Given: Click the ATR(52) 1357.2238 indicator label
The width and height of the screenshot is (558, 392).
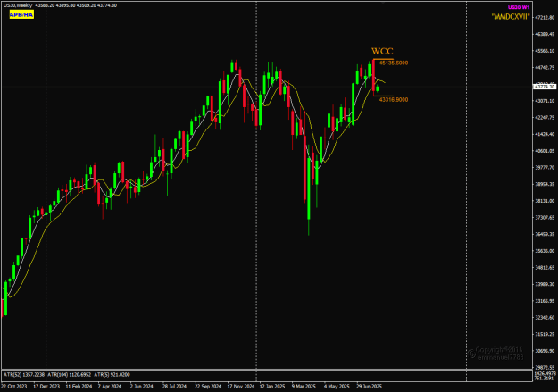Looking at the screenshot, I should [24, 375].
